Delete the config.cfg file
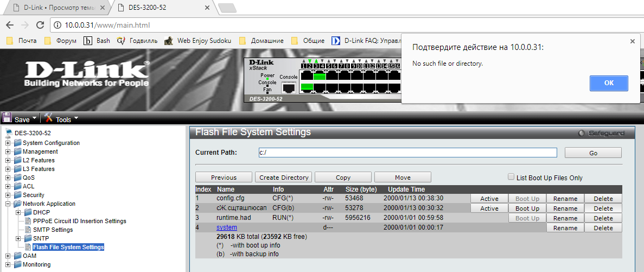This screenshot has height=272, width=644. coord(603,199)
